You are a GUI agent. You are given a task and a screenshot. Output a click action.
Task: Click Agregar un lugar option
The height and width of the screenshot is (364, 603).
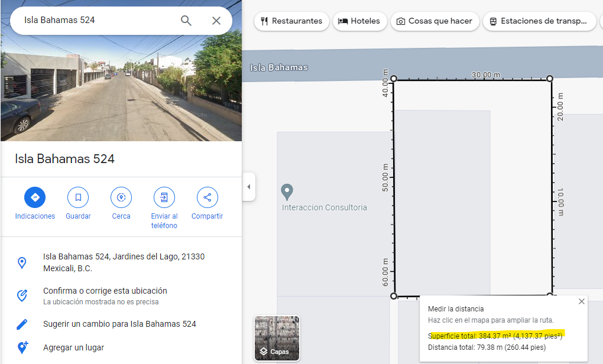73,347
